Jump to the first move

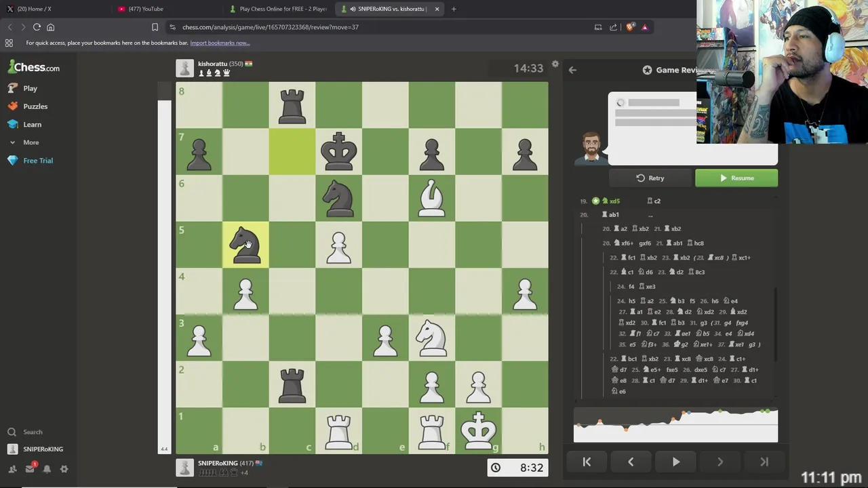click(587, 462)
